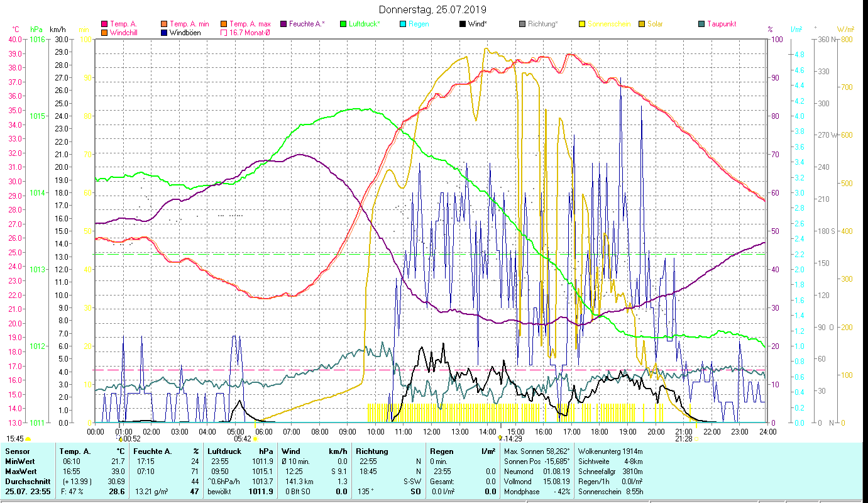
Task: Click the dark teal Taupunkt legend square
Action: tap(702, 25)
